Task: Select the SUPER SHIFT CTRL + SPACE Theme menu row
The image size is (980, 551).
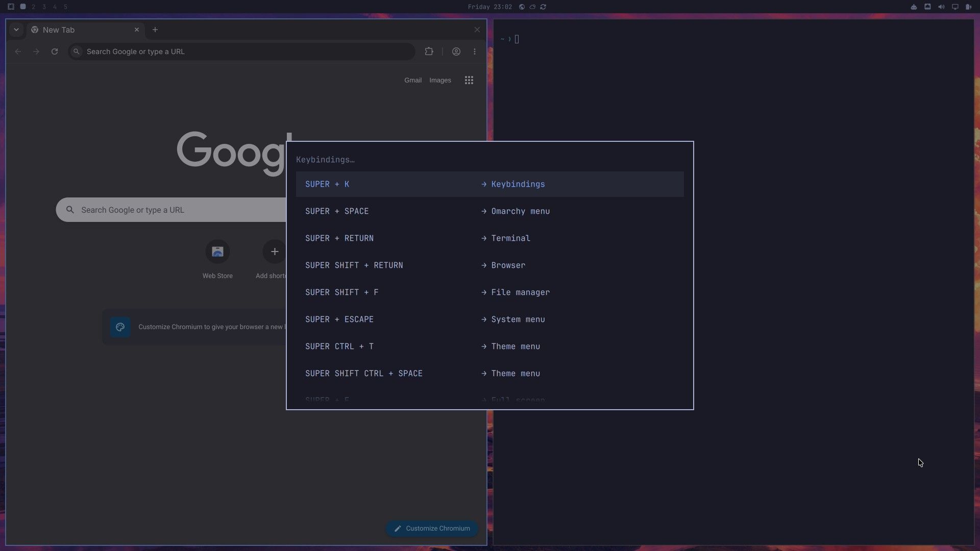Action: coord(489,373)
